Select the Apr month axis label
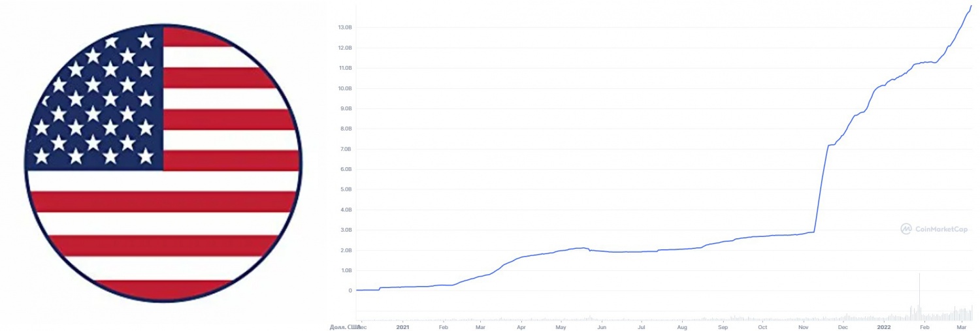 [521, 326]
